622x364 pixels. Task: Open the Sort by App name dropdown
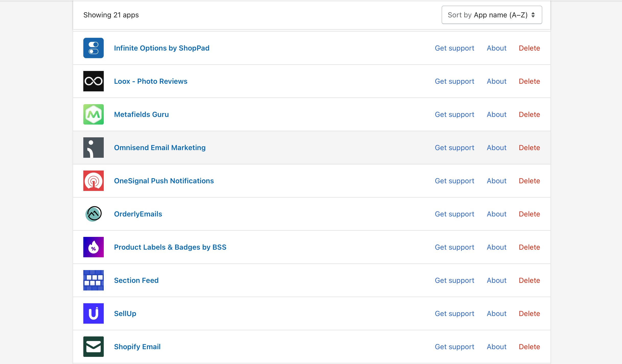tap(492, 15)
